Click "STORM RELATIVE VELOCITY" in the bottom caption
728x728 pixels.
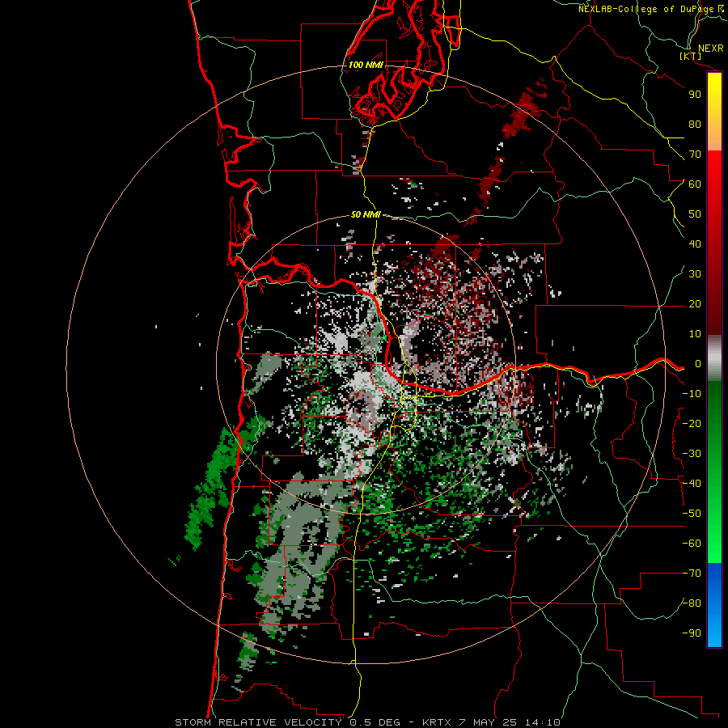point(258,722)
